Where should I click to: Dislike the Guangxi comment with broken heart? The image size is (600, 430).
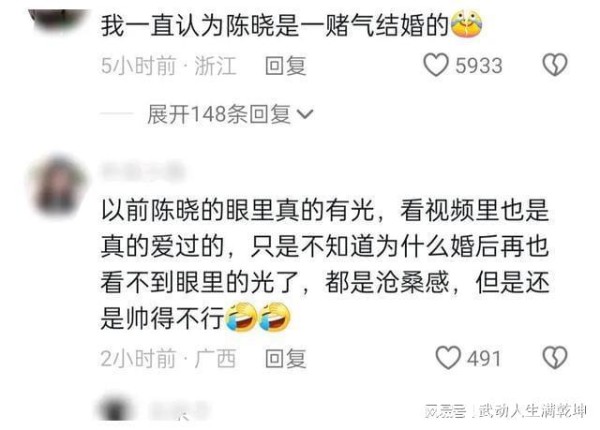pyautogui.click(x=555, y=358)
